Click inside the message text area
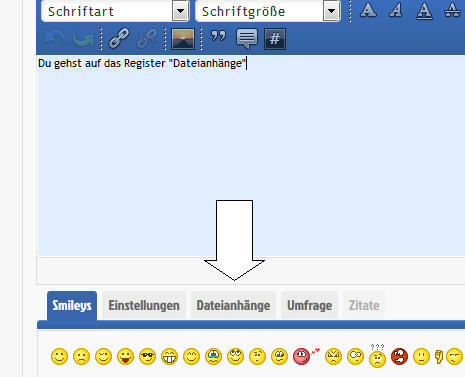465x377 pixels. click(x=251, y=156)
